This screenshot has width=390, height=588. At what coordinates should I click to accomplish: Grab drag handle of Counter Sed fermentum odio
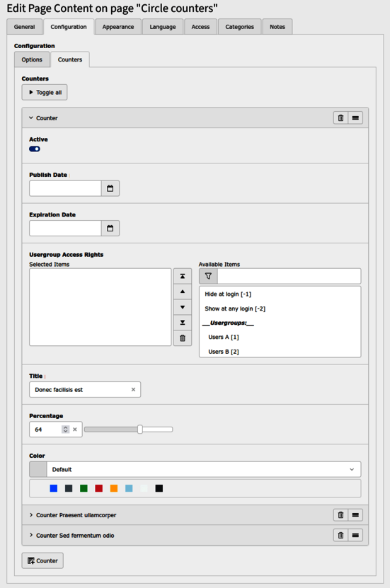point(355,535)
